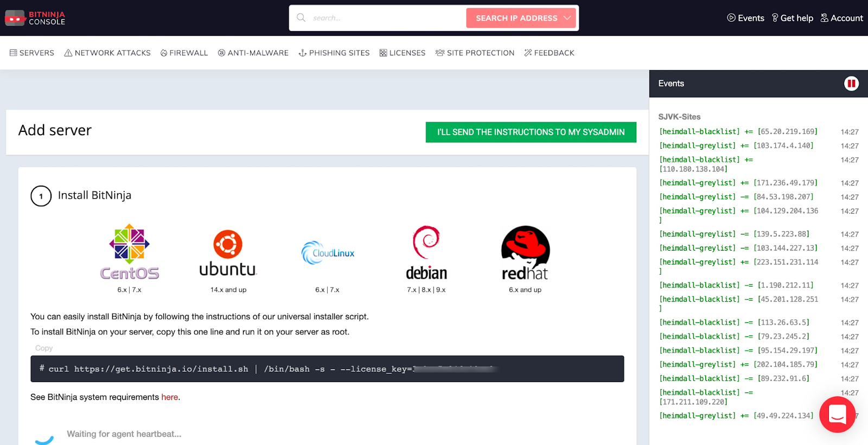Click the Get help lightbulb icon
Screen dimensions: 868x445
pyautogui.click(x=775, y=18)
